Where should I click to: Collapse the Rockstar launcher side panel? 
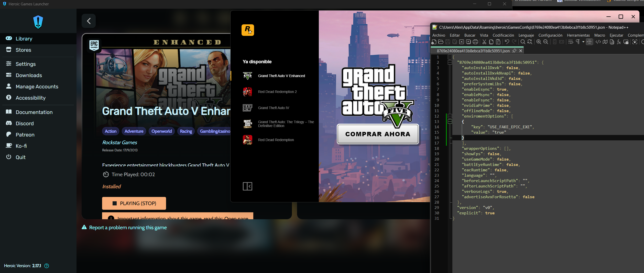(247, 186)
